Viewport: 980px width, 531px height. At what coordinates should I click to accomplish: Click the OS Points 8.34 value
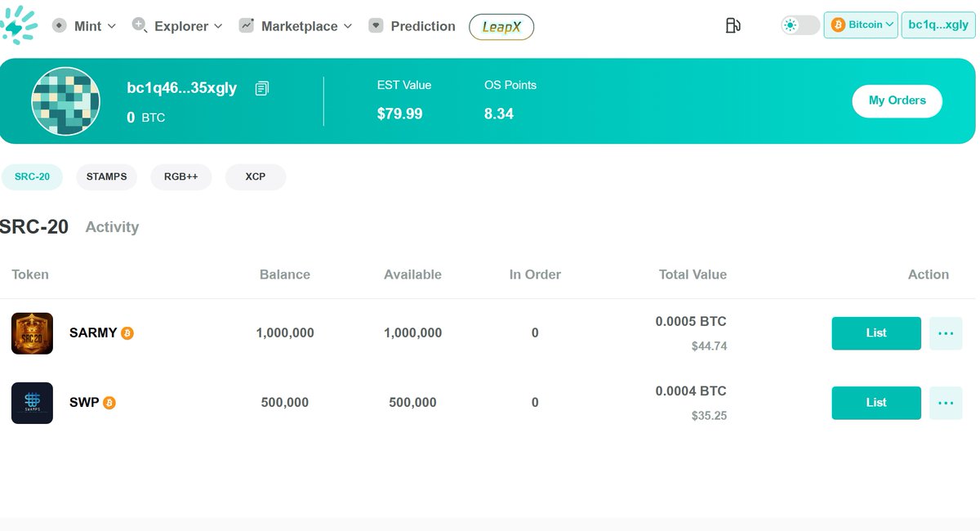[x=499, y=114]
